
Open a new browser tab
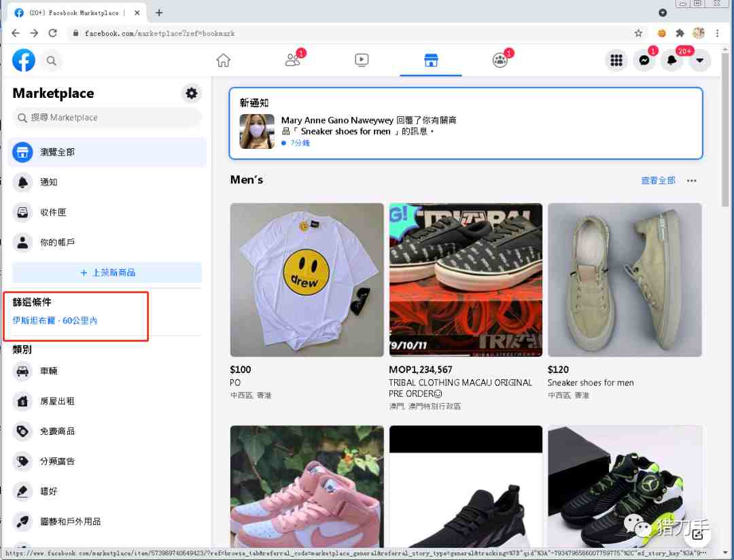click(x=159, y=13)
